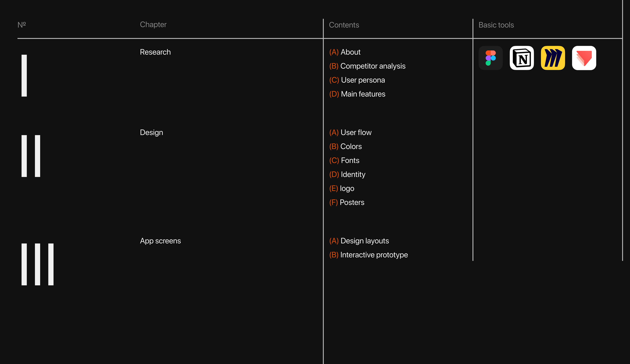The image size is (630, 364).
Task: Select the Design chapter title
Action: (152, 133)
